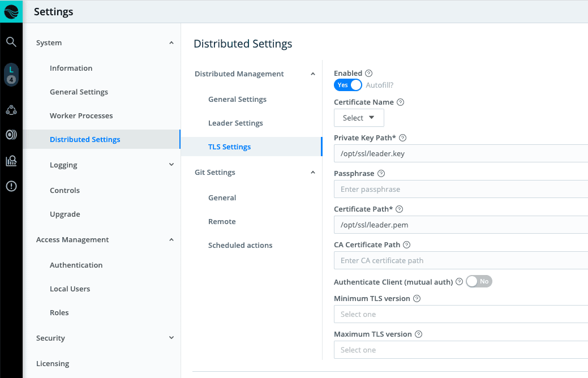
Task: Collapse the System section in sidebar
Action: (x=171, y=43)
